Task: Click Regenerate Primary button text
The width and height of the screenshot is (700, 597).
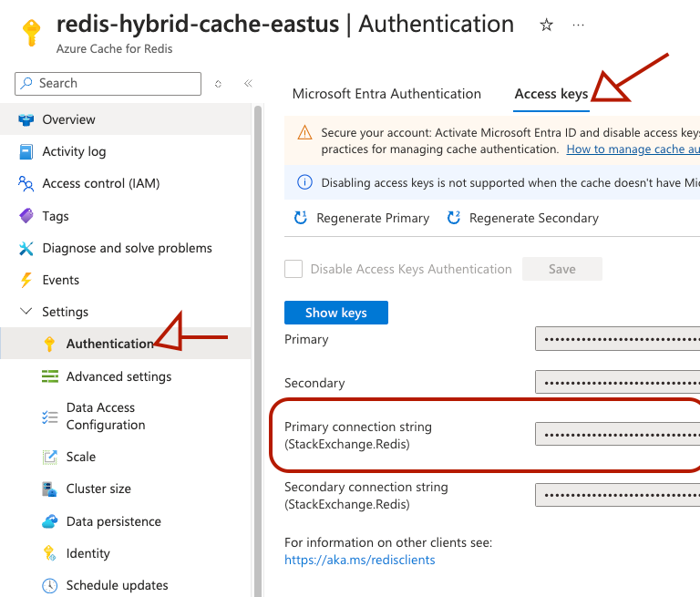Action: [x=373, y=218]
